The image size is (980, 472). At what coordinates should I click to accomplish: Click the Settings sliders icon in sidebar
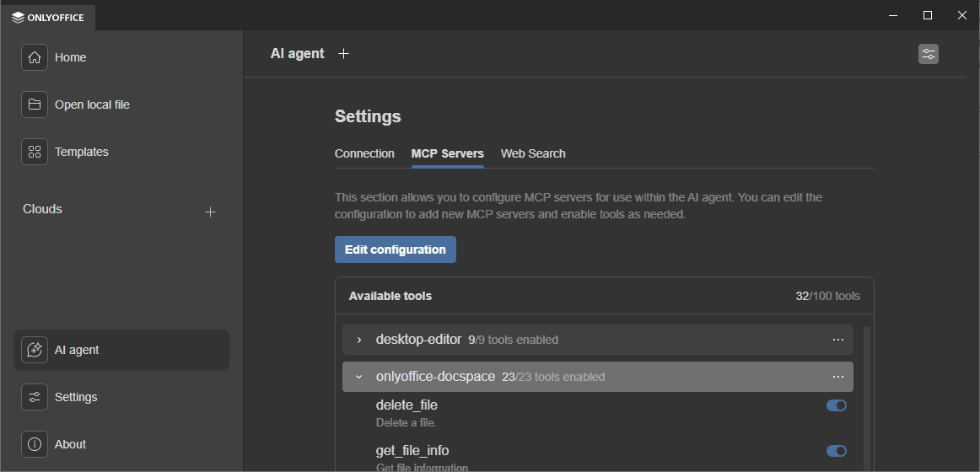click(35, 397)
